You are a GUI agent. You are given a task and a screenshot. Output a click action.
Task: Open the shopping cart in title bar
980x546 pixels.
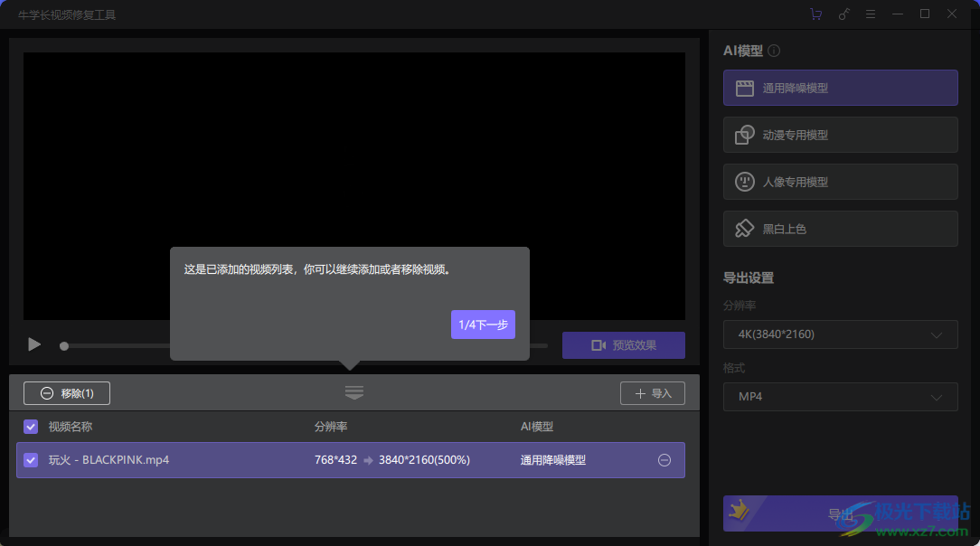pyautogui.click(x=815, y=14)
